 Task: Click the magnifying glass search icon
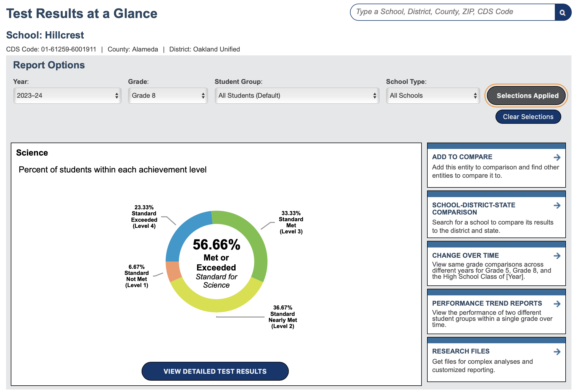click(x=562, y=12)
